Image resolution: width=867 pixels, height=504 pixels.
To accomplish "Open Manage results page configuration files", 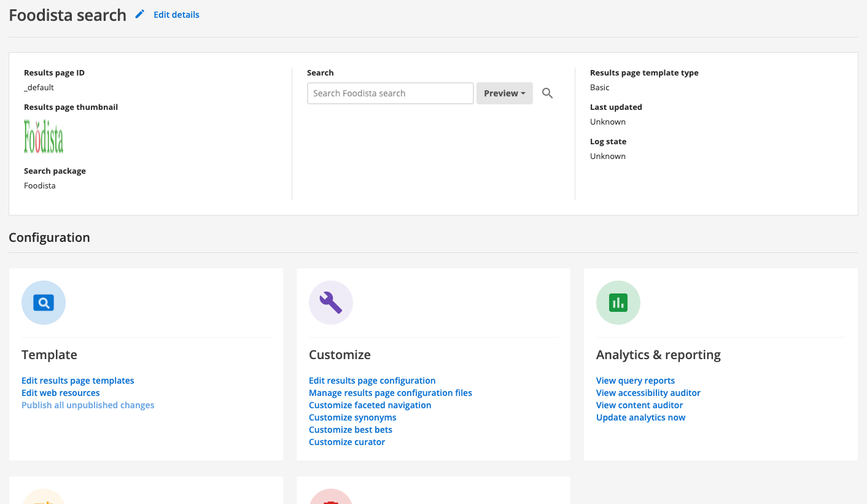I will (x=390, y=392).
